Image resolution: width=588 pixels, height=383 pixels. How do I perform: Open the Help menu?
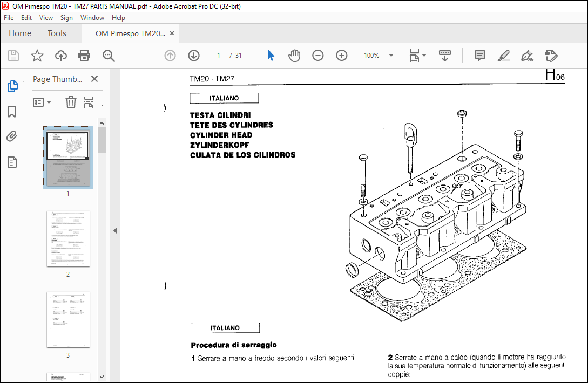click(118, 18)
